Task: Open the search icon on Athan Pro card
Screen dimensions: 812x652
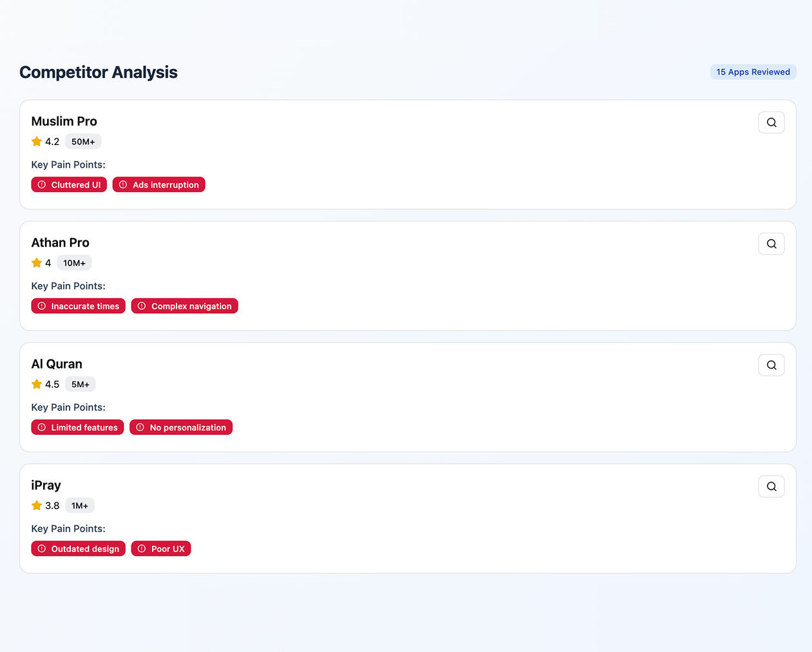Action: click(x=771, y=244)
